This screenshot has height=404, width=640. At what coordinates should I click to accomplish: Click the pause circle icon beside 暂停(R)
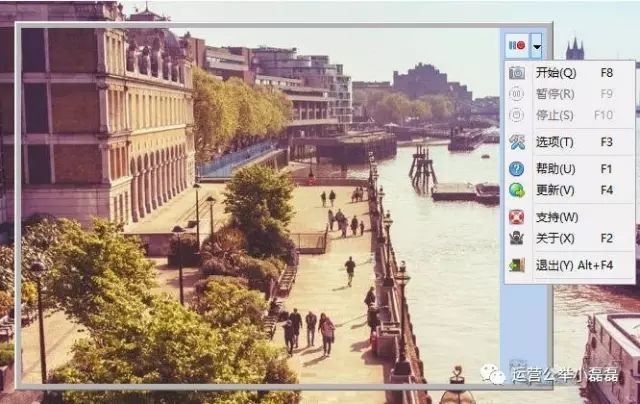516,94
